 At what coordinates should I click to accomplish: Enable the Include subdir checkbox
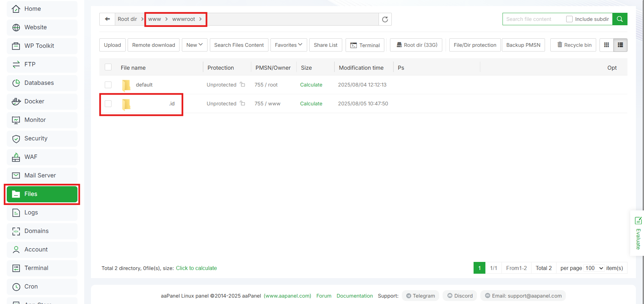coord(569,19)
